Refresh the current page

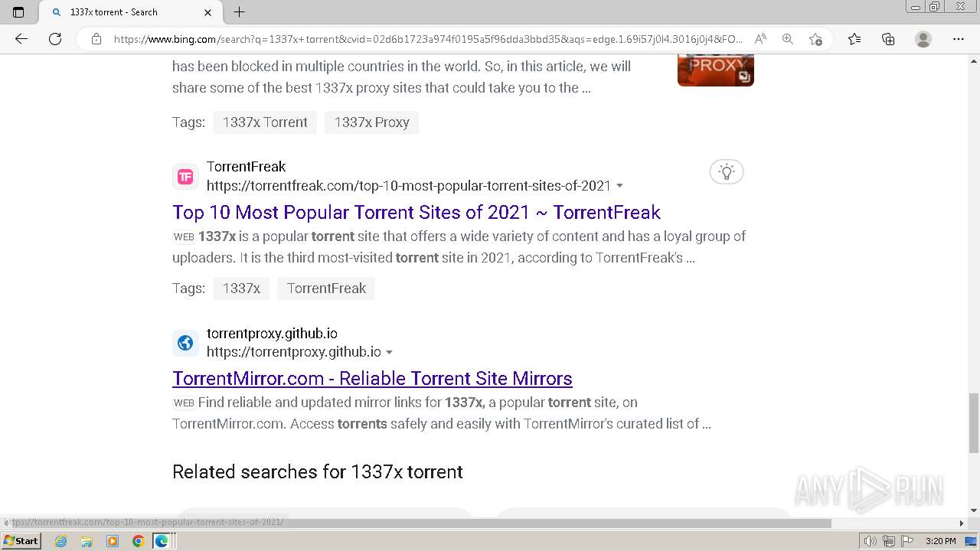tap(55, 39)
